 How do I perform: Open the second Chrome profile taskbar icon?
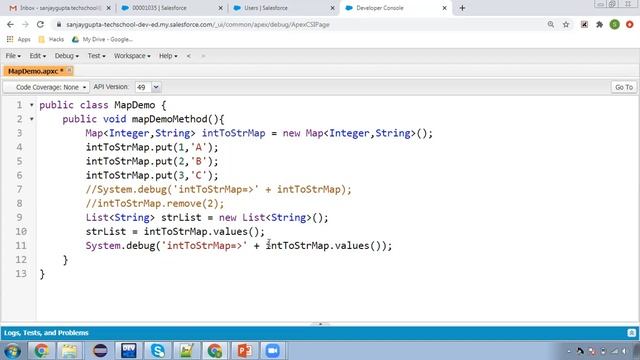pyautogui.click(x=215, y=351)
